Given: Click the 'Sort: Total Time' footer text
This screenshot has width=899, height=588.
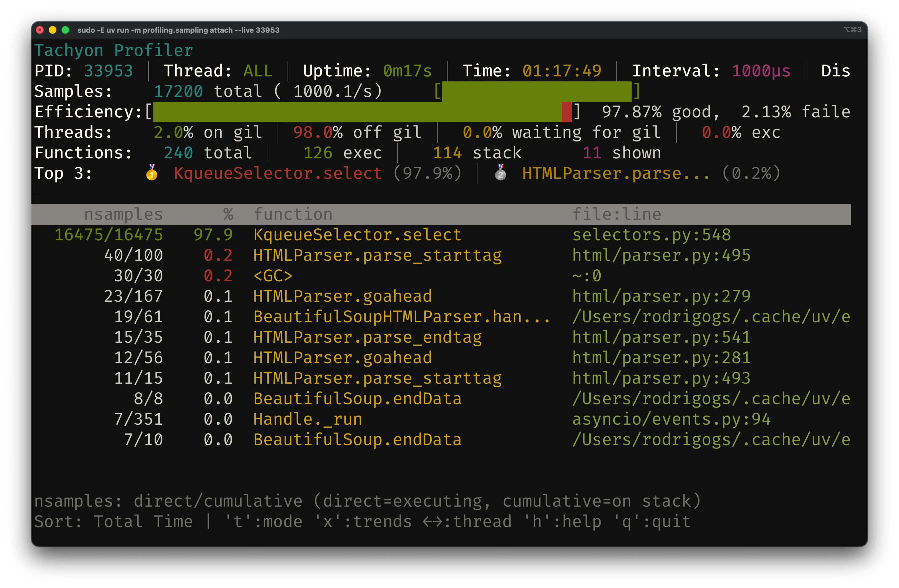Looking at the screenshot, I should (113, 522).
